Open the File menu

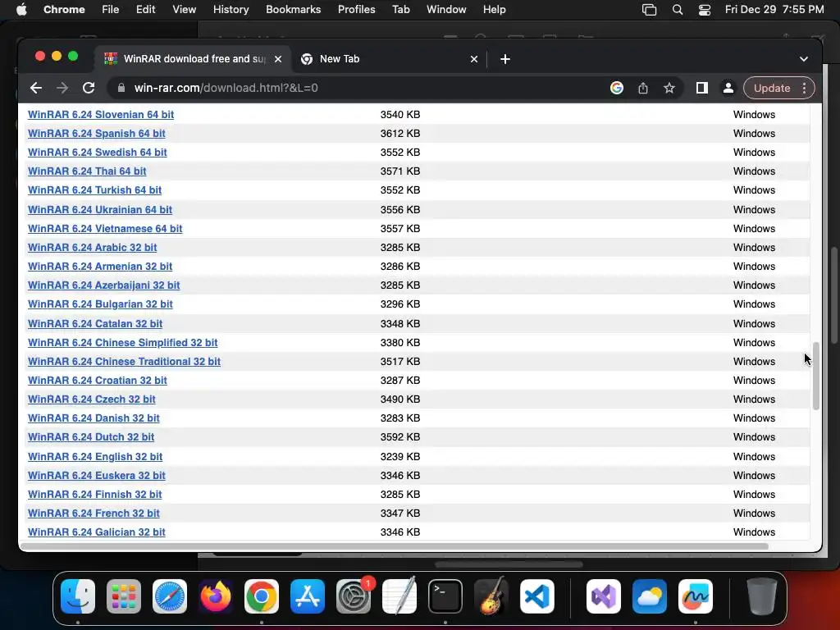[111, 10]
